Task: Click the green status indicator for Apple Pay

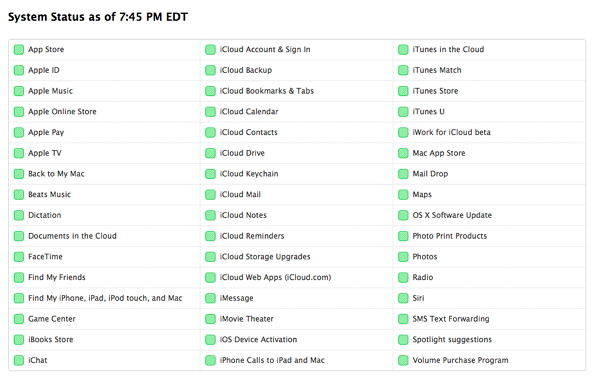Action: click(x=19, y=132)
